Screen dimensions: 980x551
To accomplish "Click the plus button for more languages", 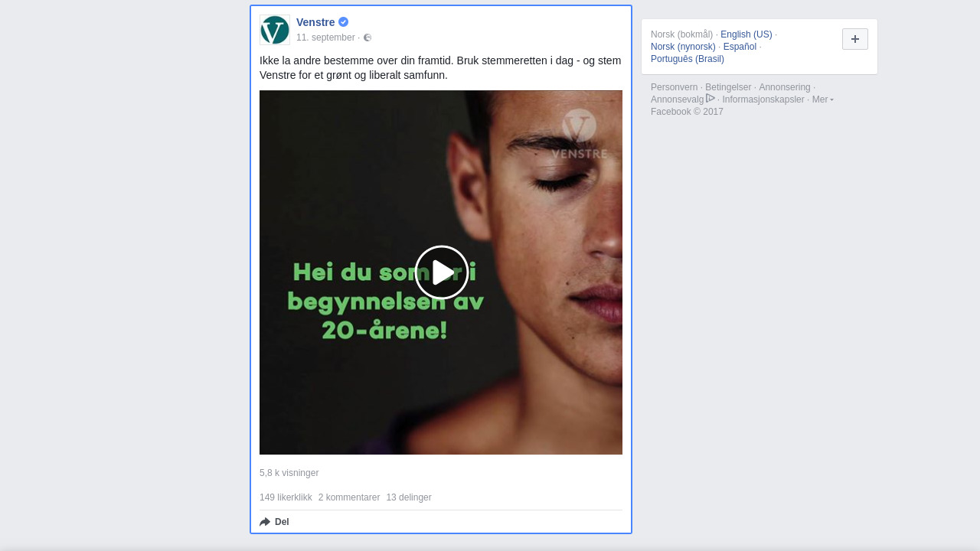I will point(855,39).
